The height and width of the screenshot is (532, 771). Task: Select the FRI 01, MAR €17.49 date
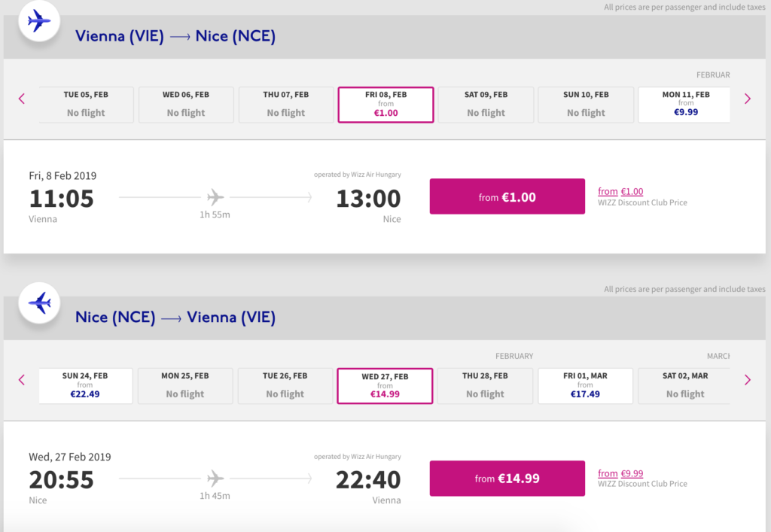(585, 386)
